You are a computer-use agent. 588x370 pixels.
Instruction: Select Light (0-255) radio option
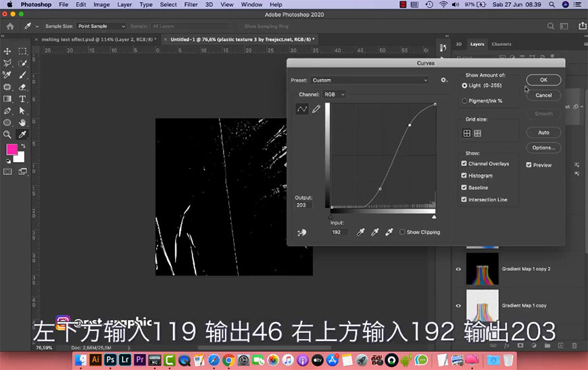pyautogui.click(x=464, y=85)
